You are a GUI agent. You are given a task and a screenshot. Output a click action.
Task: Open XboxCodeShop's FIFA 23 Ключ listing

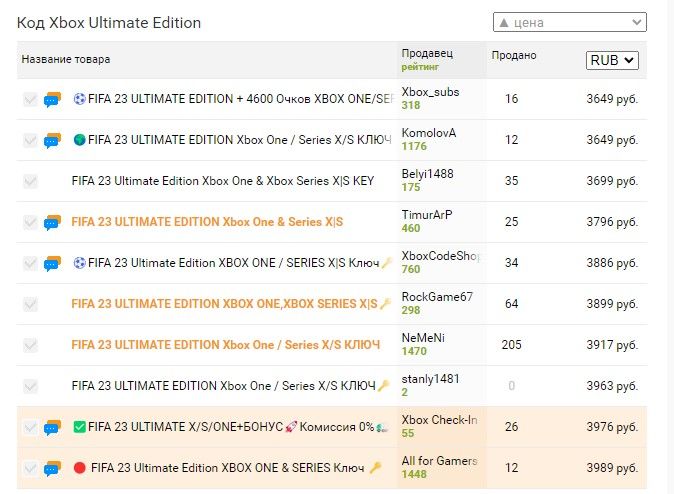tap(234, 263)
